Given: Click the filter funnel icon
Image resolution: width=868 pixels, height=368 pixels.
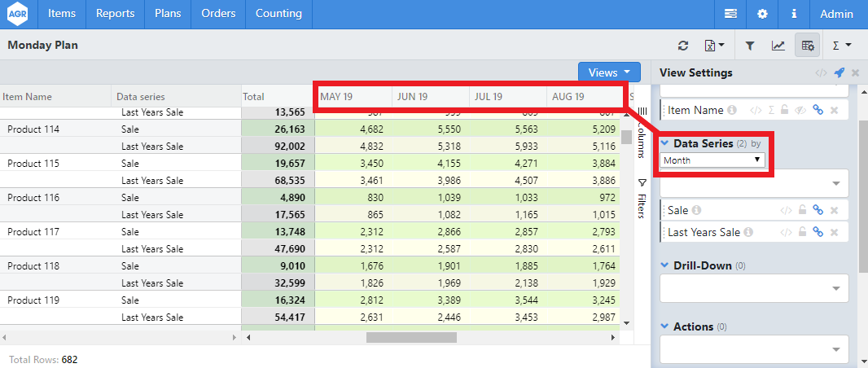Looking at the screenshot, I should tap(750, 46).
